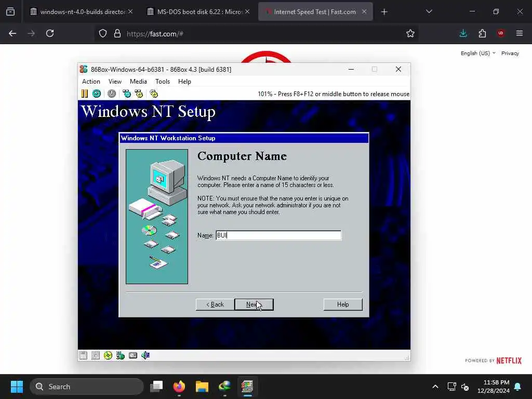
Task: Open 86Box machine settings toolbar icon
Action: coord(154,94)
